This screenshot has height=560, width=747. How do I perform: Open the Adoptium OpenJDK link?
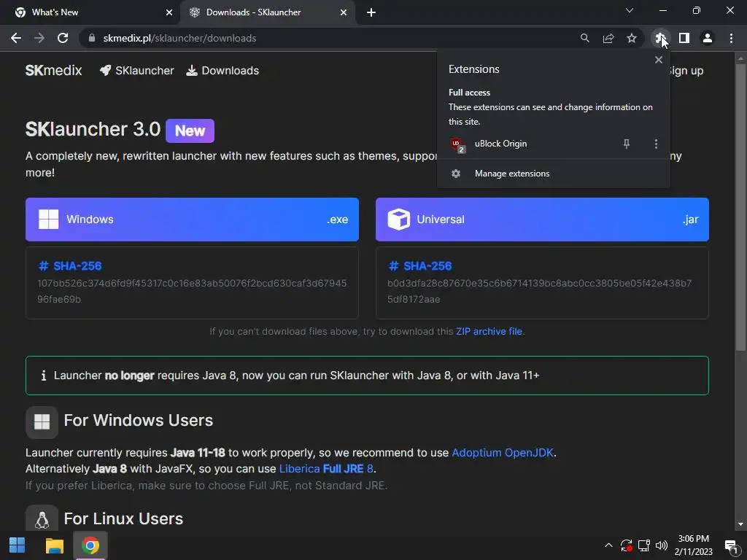pos(503,452)
